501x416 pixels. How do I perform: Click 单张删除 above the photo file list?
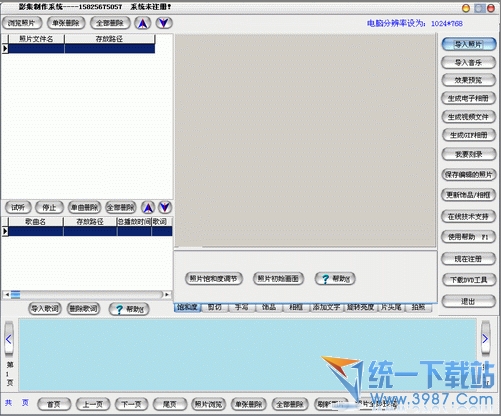[x=66, y=23]
